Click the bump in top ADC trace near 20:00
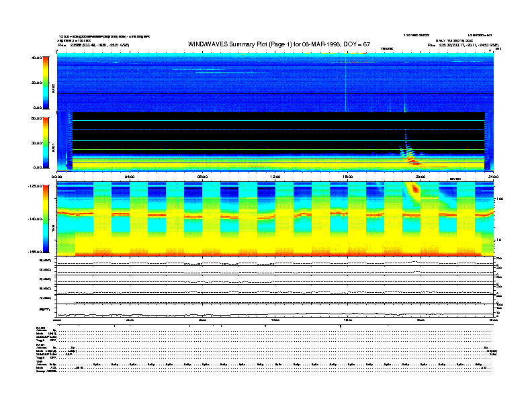The width and height of the screenshot is (532, 411). [414, 262]
